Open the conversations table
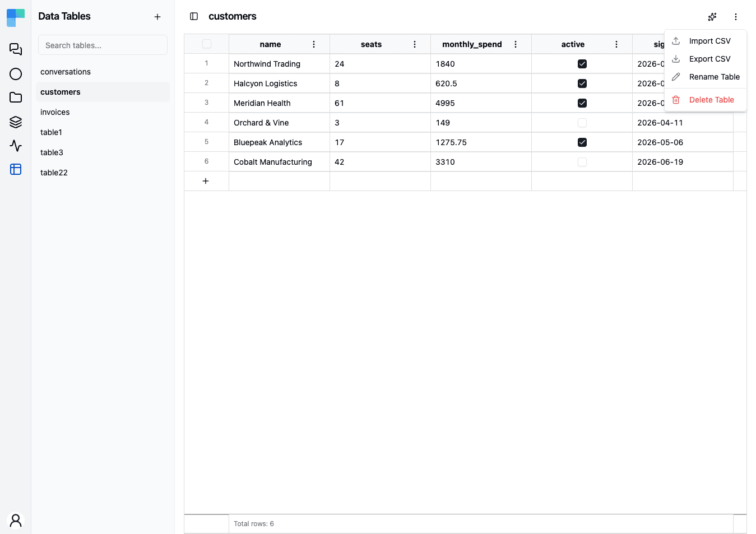 tap(103, 72)
